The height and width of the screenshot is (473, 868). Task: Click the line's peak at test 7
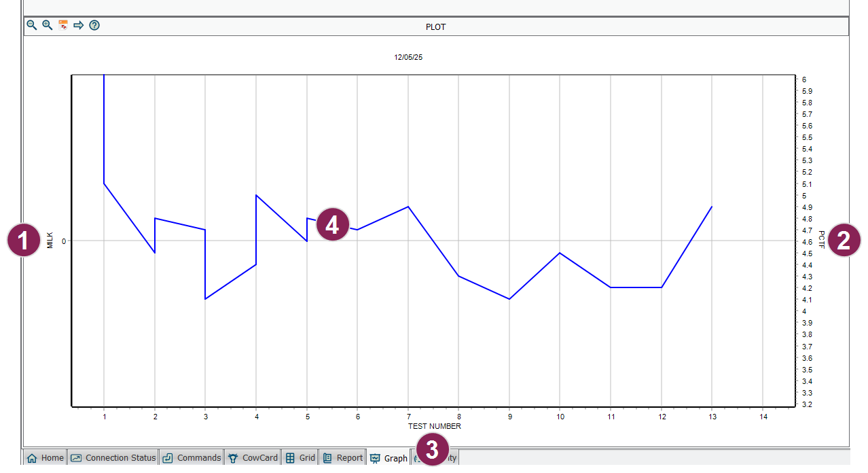[408, 207]
